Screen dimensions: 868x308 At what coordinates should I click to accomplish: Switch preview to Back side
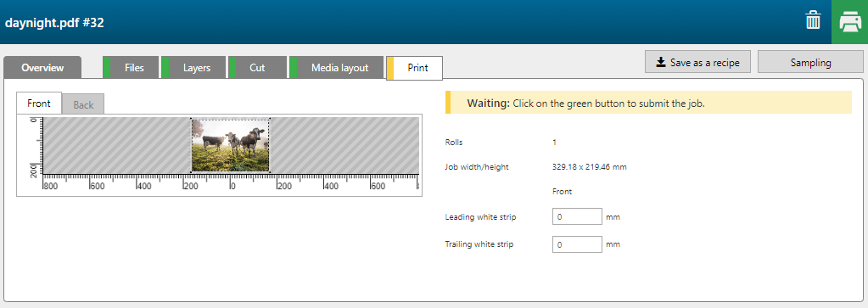pyautogui.click(x=83, y=104)
